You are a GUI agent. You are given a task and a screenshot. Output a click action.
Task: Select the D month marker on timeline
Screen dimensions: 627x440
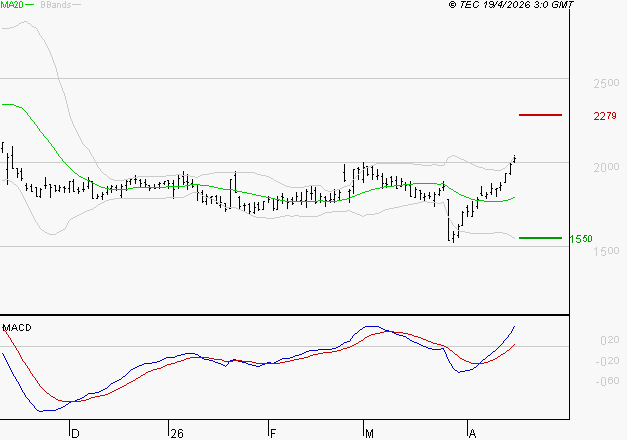pos(74,433)
